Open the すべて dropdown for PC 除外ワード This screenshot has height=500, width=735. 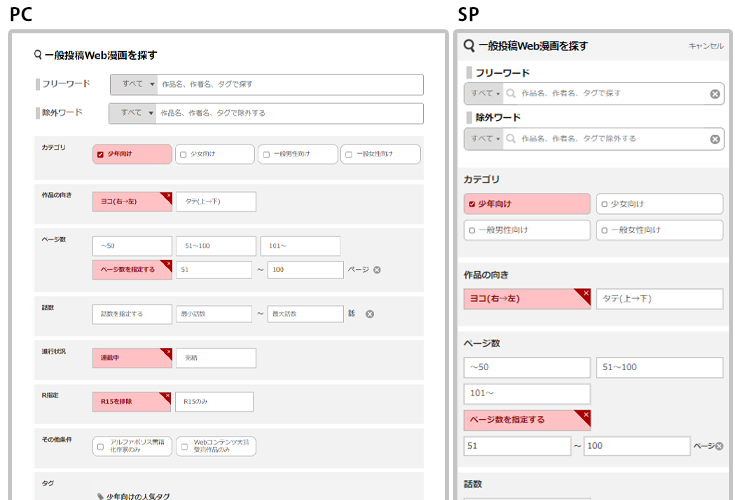(133, 113)
